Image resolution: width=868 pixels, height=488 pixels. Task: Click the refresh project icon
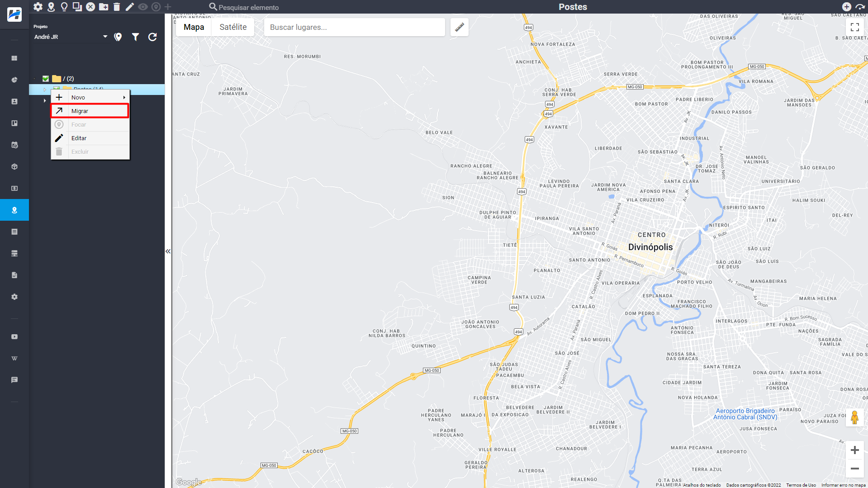tap(152, 37)
